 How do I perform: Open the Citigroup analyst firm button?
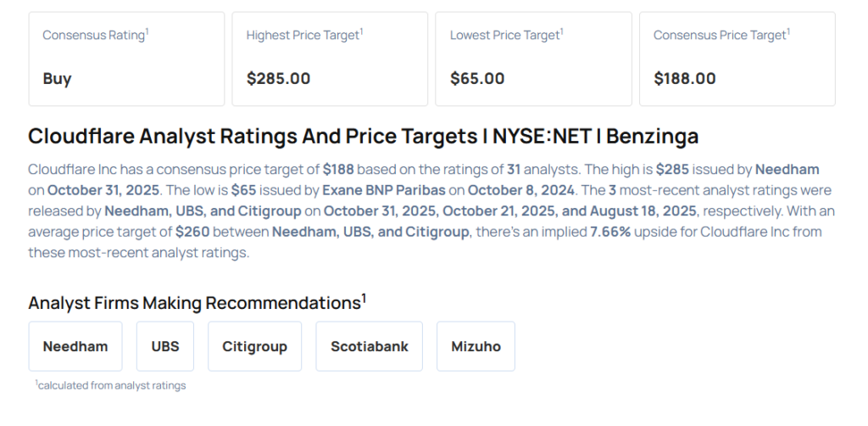click(x=254, y=346)
